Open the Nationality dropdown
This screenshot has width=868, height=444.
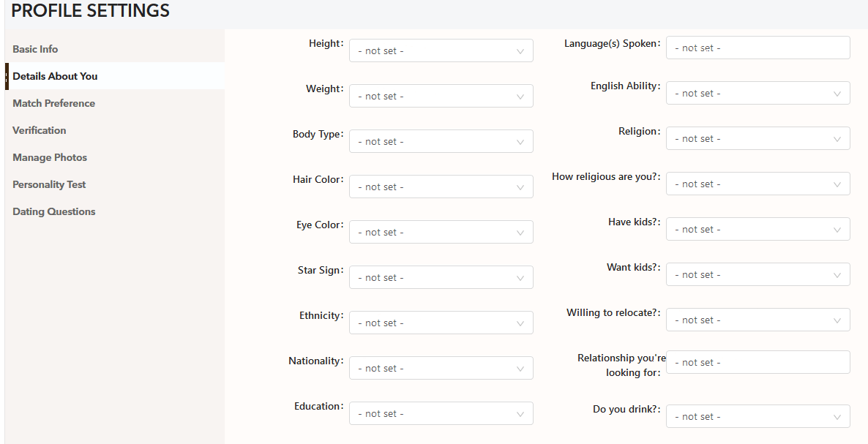point(441,368)
